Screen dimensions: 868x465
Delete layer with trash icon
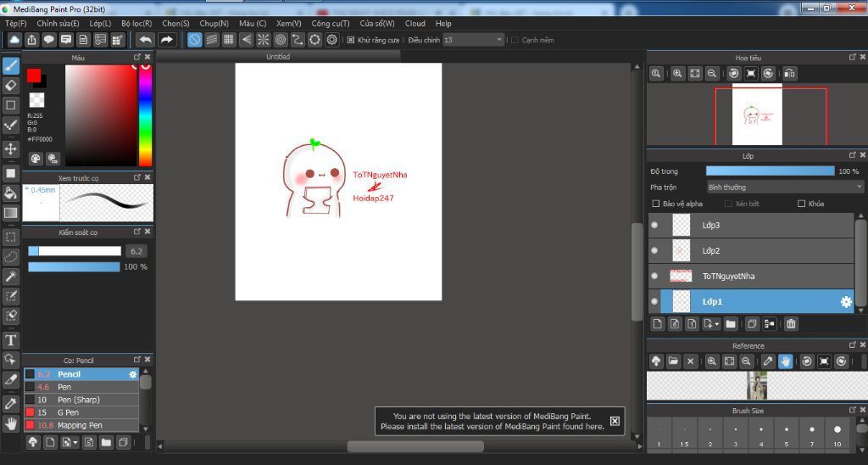point(791,323)
